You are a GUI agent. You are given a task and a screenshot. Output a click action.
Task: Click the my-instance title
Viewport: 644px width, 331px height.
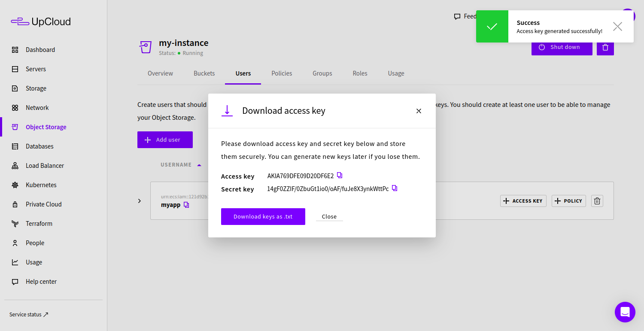[x=184, y=43]
